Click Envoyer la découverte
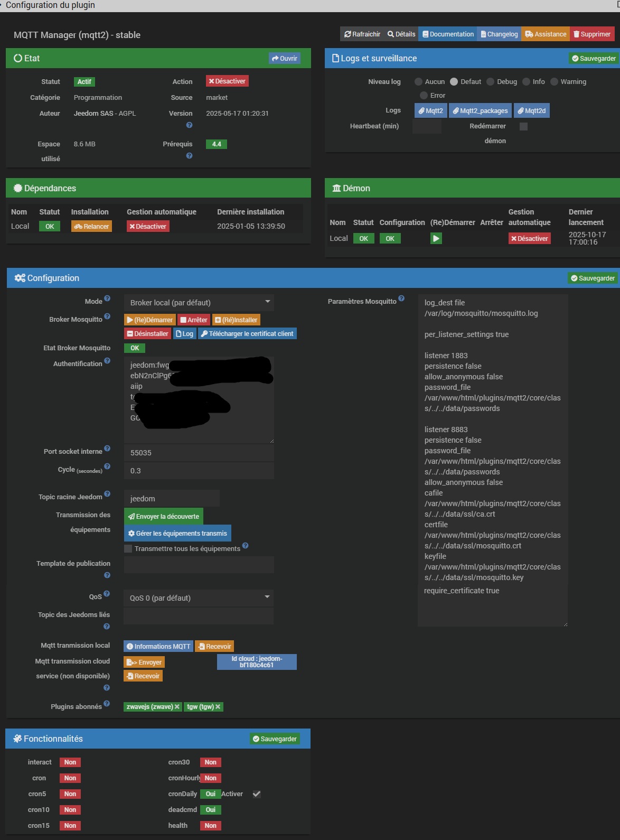 (x=164, y=517)
